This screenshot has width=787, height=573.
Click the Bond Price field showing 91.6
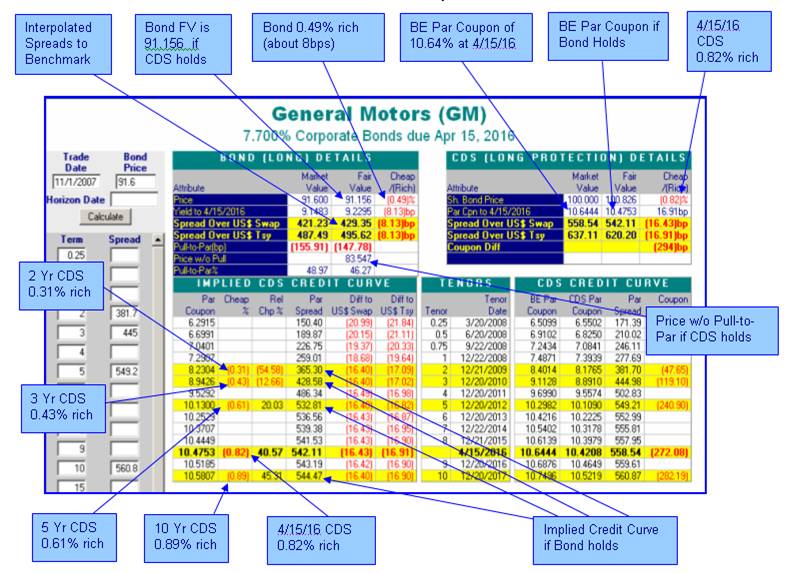135,182
